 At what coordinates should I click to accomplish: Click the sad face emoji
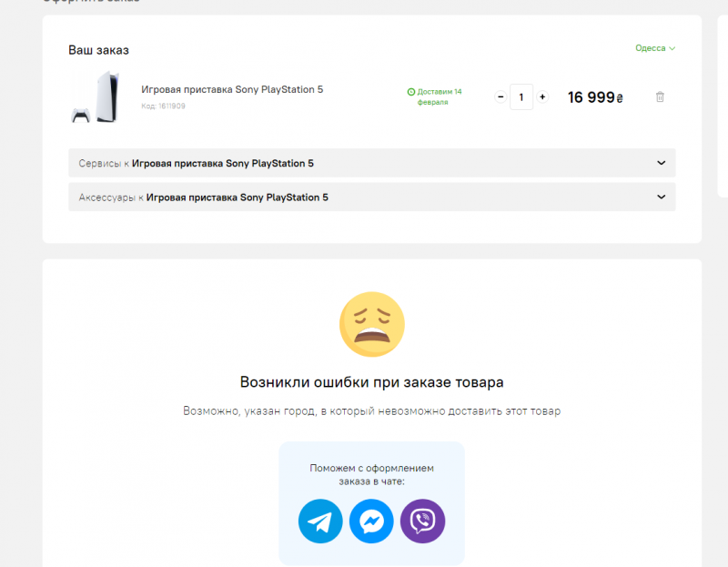[372, 324]
